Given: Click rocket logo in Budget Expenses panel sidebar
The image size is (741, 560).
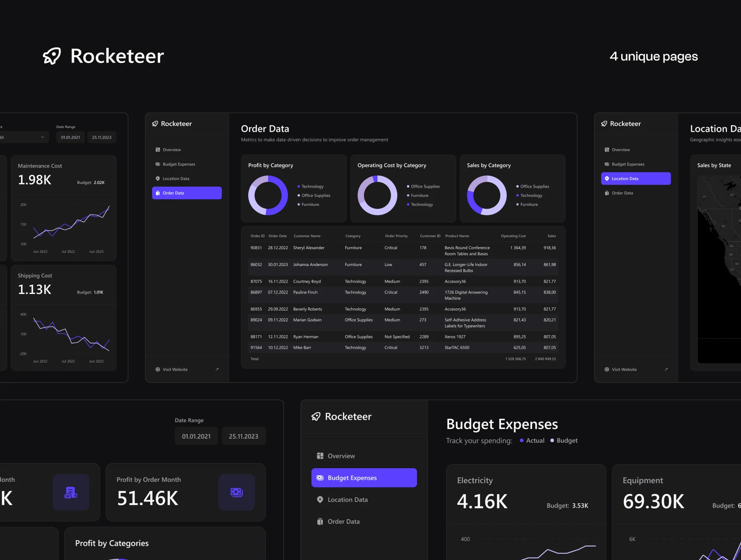Looking at the screenshot, I should [x=316, y=417].
